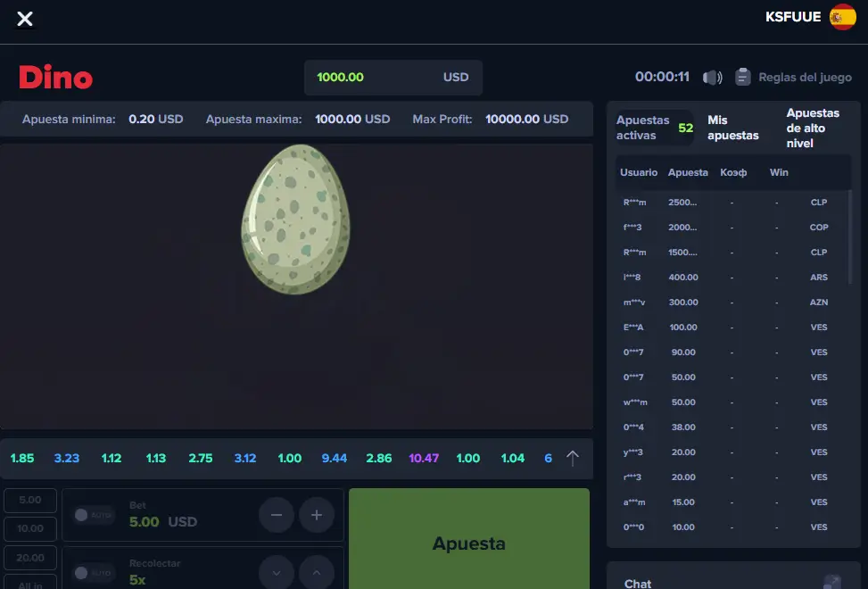Image resolution: width=868 pixels, height=589 pixels.
Task: Open the Apuestas de alto nivel tab
Action: (x=812, y=128)
